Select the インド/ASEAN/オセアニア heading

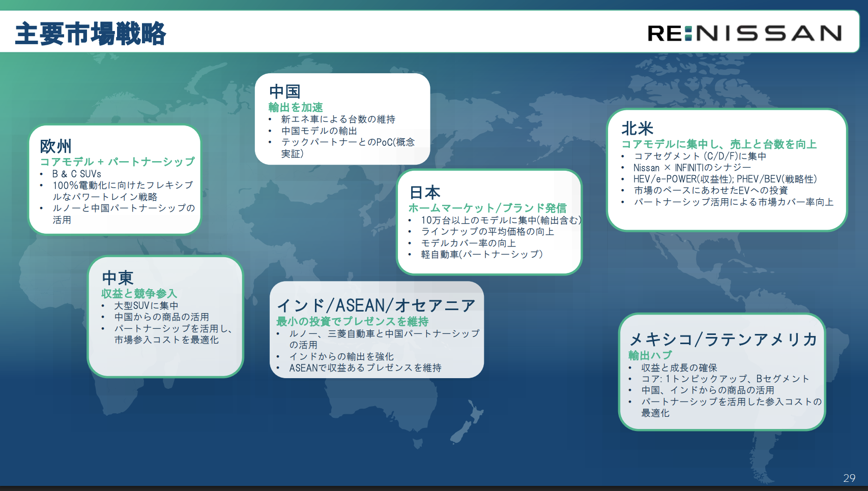point(376,305)
